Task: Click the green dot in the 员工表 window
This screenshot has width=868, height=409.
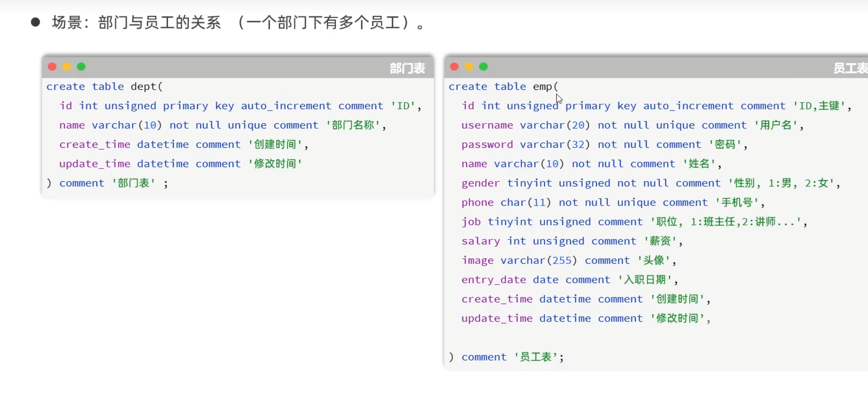Action: click(x=483, y=67)
